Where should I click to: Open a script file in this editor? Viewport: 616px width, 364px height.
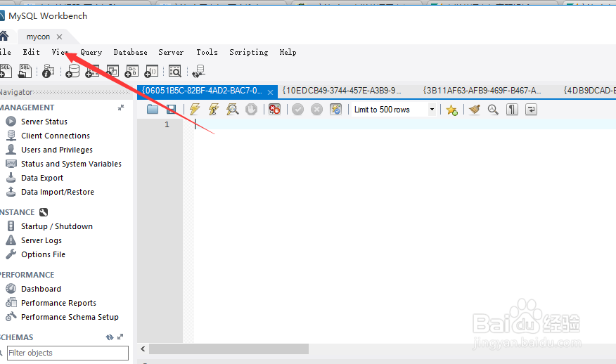[x=153, y=109]
